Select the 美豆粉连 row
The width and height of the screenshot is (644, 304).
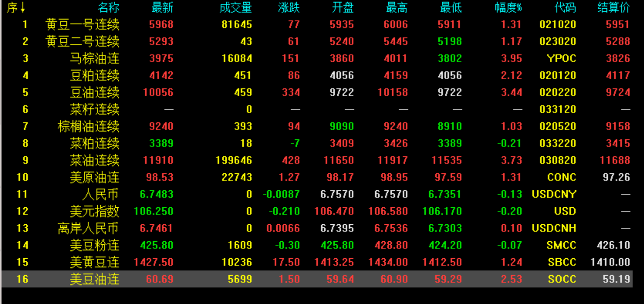point(317,245)
